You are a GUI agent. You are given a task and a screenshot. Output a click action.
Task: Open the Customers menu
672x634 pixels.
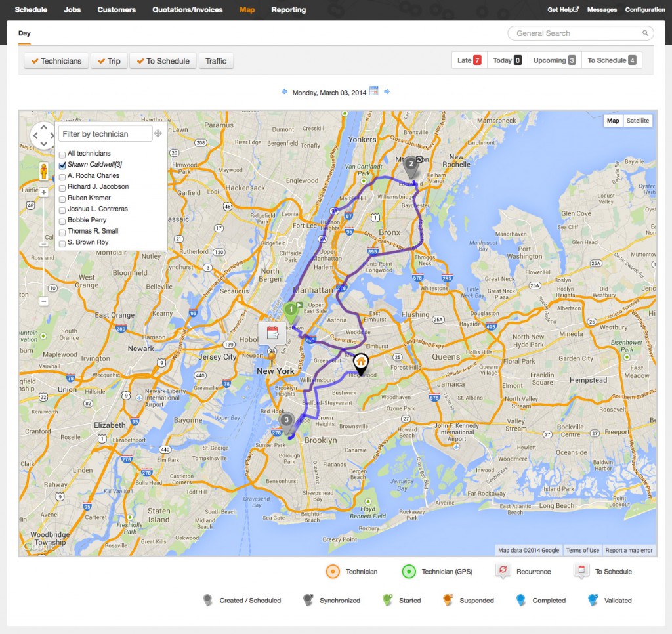coord(117,9)
